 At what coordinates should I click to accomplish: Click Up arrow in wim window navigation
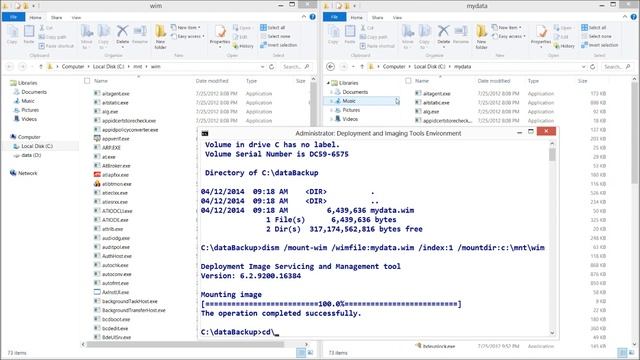click(x=41, y=67)
